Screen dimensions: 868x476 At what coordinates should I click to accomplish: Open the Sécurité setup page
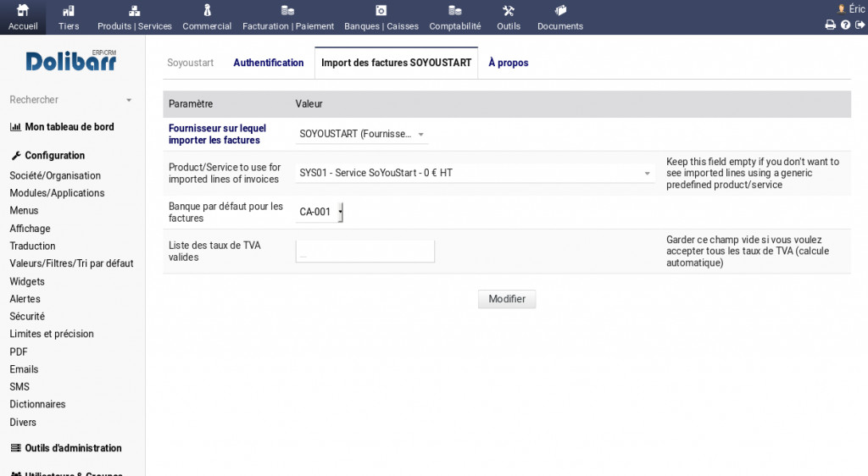pos(27,316)
